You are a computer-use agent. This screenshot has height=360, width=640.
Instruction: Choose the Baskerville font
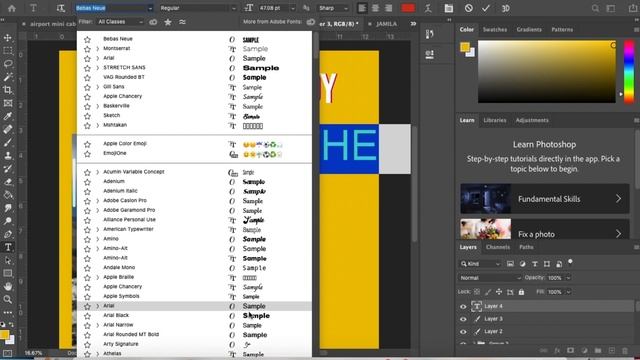(194, 106)
